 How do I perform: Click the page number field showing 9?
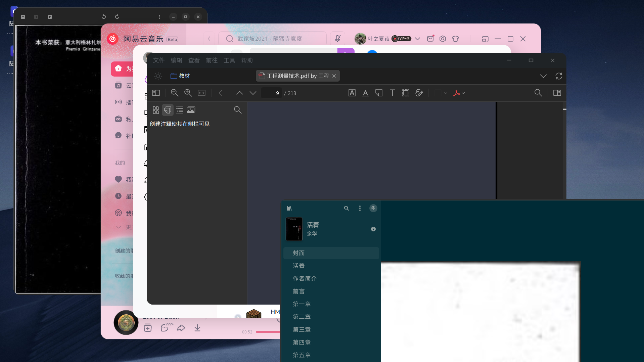pos(272,93)
